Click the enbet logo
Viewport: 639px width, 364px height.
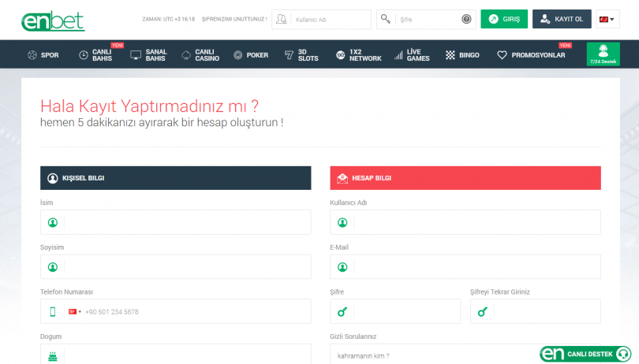point(53,21)
